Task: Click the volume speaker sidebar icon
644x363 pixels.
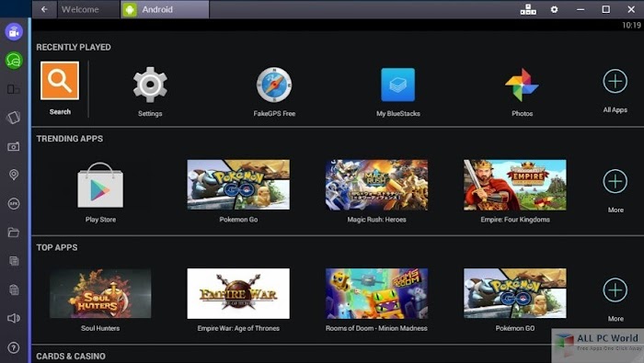Action: (14, 318)
